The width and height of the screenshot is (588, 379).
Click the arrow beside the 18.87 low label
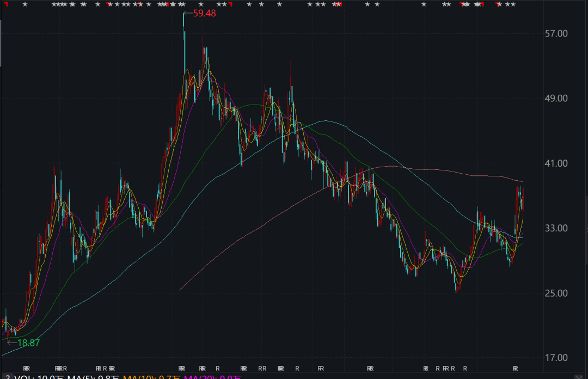point(11,343)
